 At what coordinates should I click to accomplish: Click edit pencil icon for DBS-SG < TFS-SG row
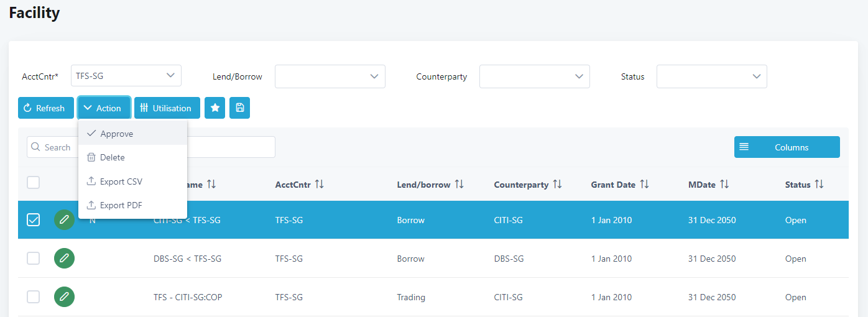64,259
